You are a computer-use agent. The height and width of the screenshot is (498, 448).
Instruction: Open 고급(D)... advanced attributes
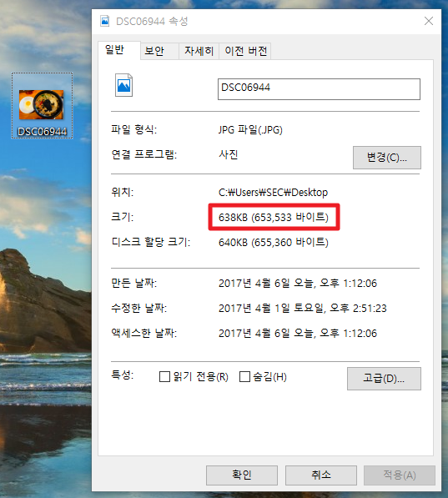tap(384, 378)
